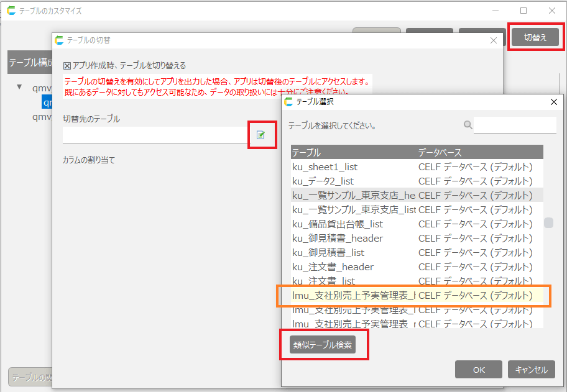Click the 切替先のテーブル text field
Screen dimensions: 567x392
[155, 135]
